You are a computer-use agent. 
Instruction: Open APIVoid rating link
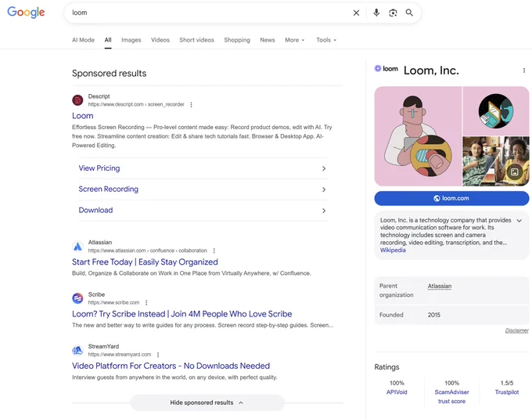(397, 392)
